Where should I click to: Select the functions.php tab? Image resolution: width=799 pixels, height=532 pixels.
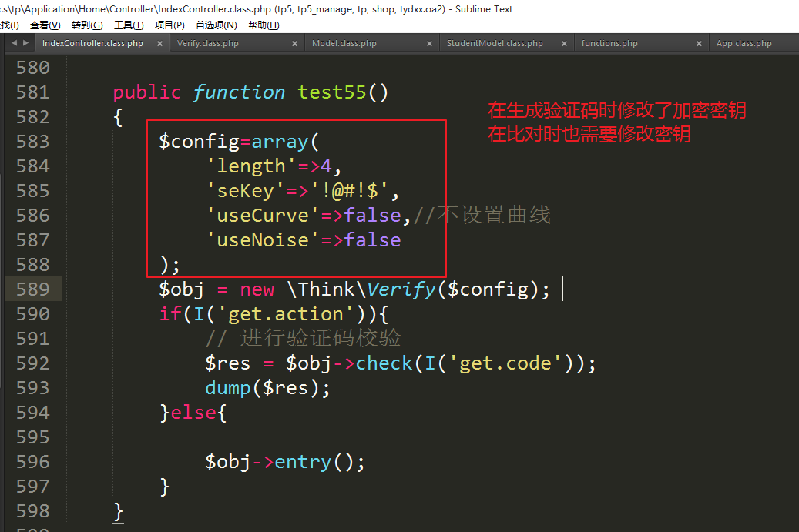coord(609,44)
